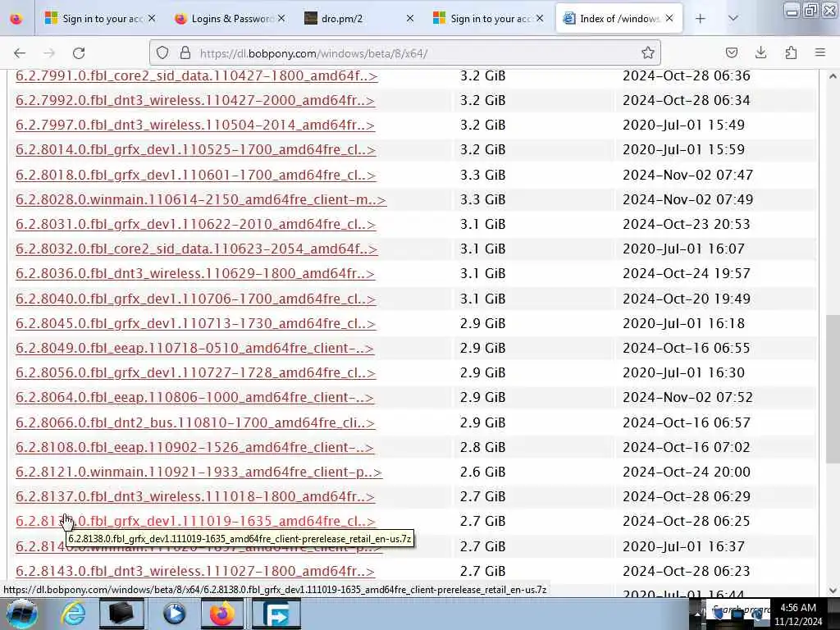
Task: Open 6.2.8108.0.fbl_eeap.110902-1526 link
Action: click(194, 447)
